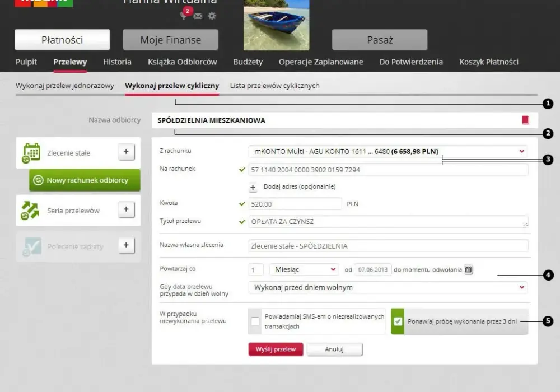Open Do Potwierdzenia menu item
The image size is (560, 392).
411,62
